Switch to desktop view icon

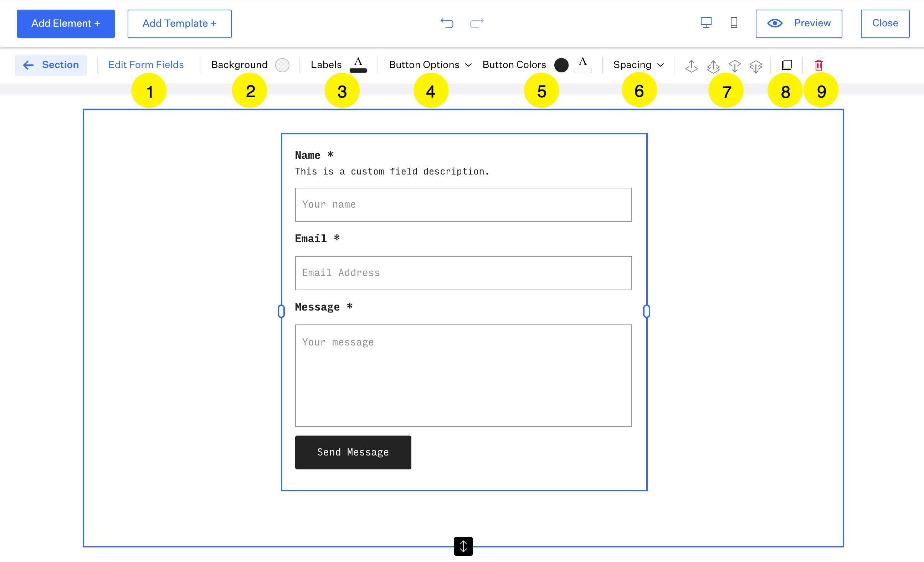click(x=706, y=23)
